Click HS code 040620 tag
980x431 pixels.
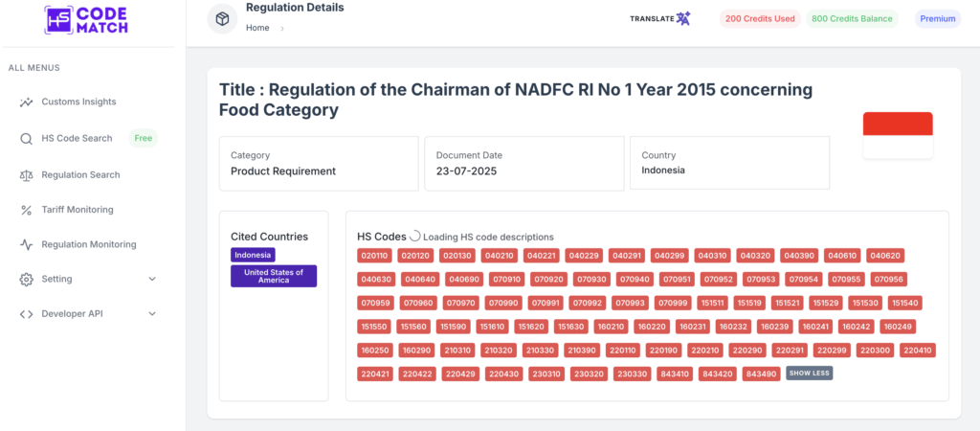(885, 256)
